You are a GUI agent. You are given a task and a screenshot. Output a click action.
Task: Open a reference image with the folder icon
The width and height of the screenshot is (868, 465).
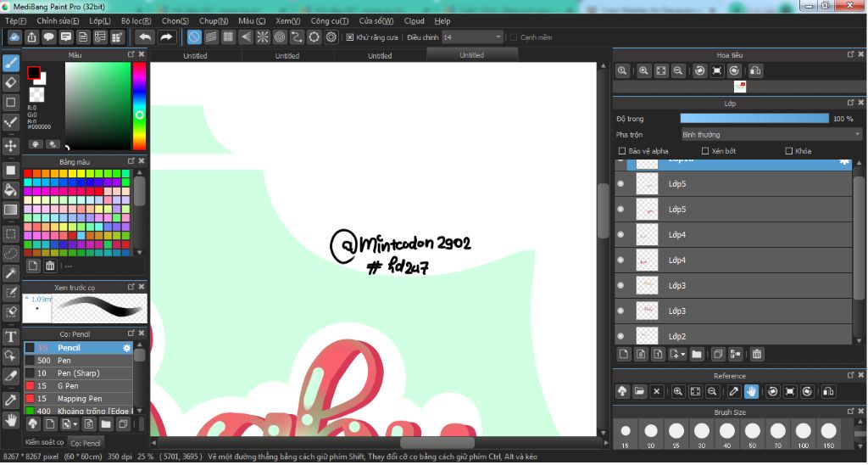639,391
